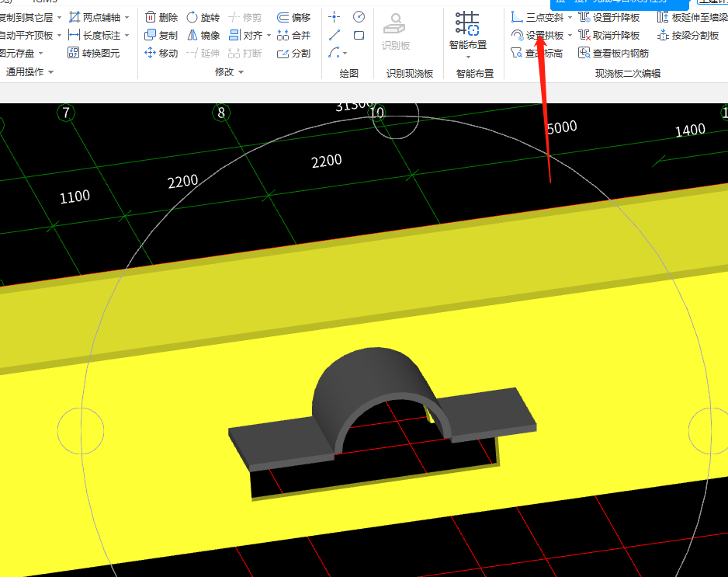The width and height of the screenshot is (728, 577).
Task: Click the 5000 dimension label
Action: (x=562, y=127)
